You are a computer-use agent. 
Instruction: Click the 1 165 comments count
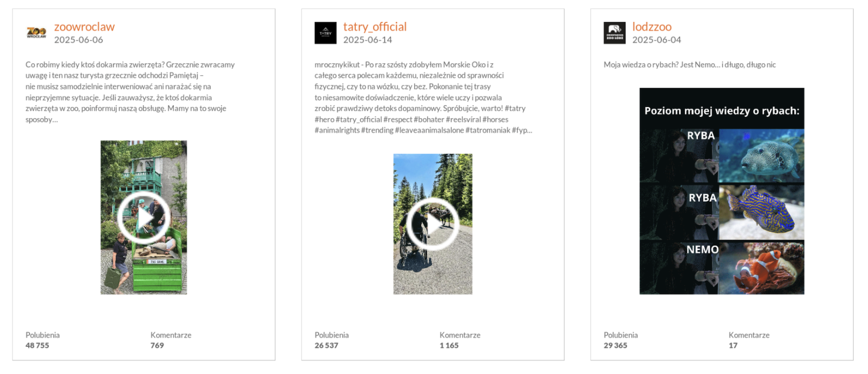click(x=449, y=346)
